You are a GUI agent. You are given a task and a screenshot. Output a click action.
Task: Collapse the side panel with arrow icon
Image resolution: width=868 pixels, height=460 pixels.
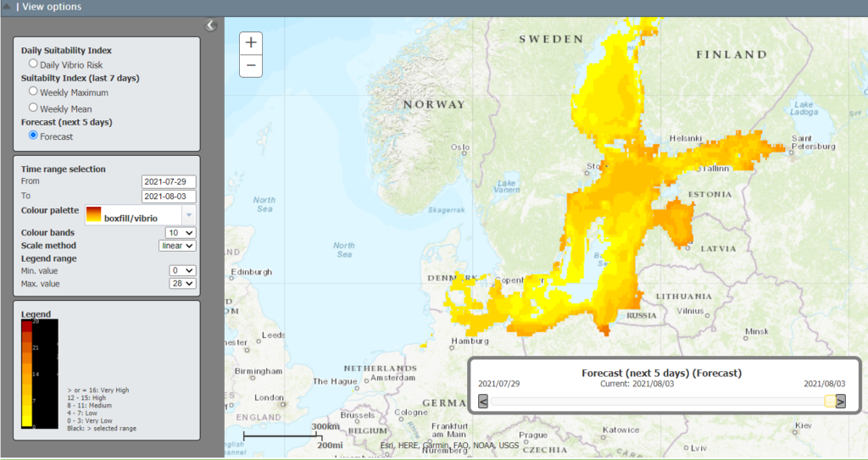pyautogui.click(x=211, y=25)
